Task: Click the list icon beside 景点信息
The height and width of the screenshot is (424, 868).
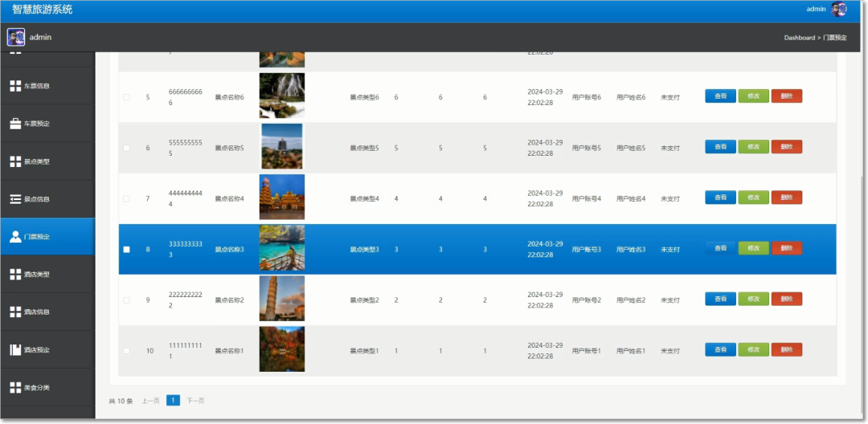Action: pyautogui.click(x=15, y=199)
